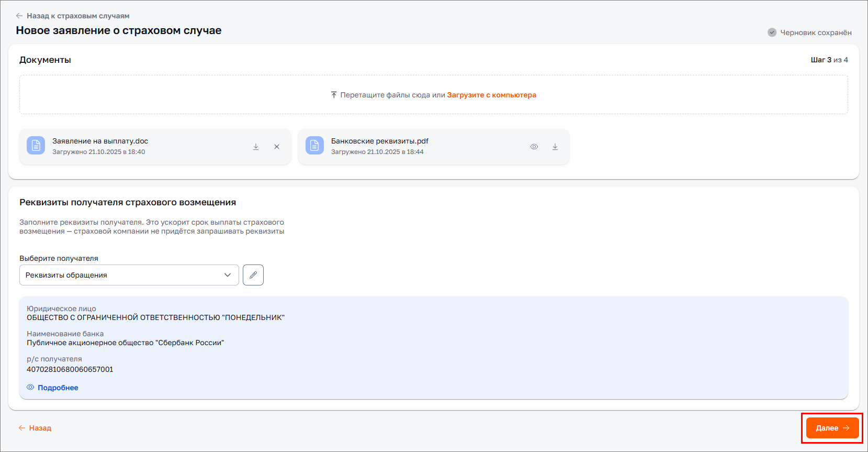Screen dimensions: 868x452
Task: Download the Банковские реквизиты.pdf file
Action: [555, 147]
